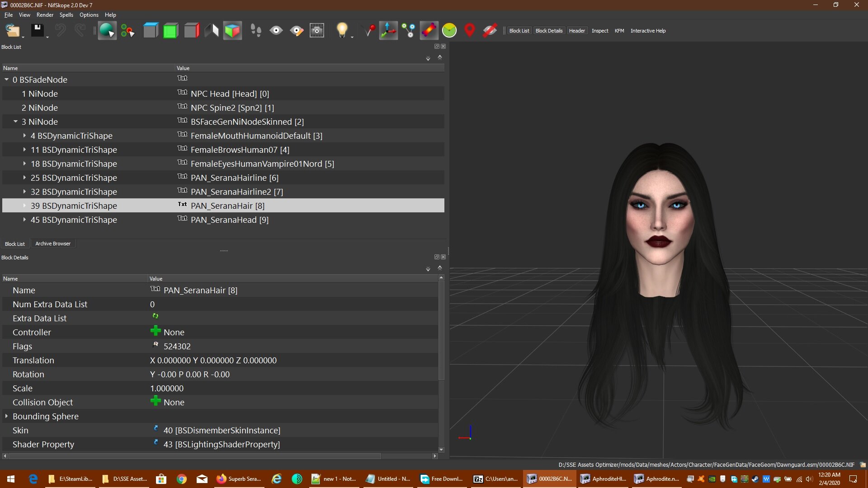This screenshot has width=868, height=488.
Task: Switch to Top view cube icon
Action: (x=151, y=31)
